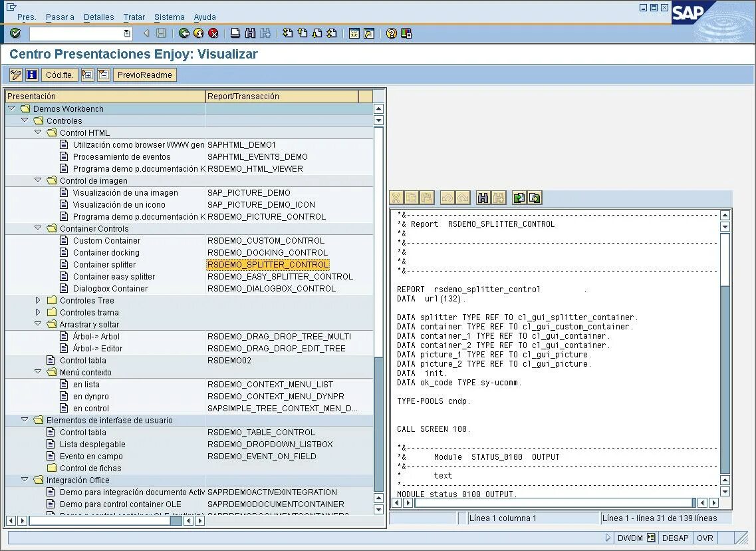The height and width of the screenshot is (551, 756).
Task: Click the PrevioReadme button
Action: (145, 75)
